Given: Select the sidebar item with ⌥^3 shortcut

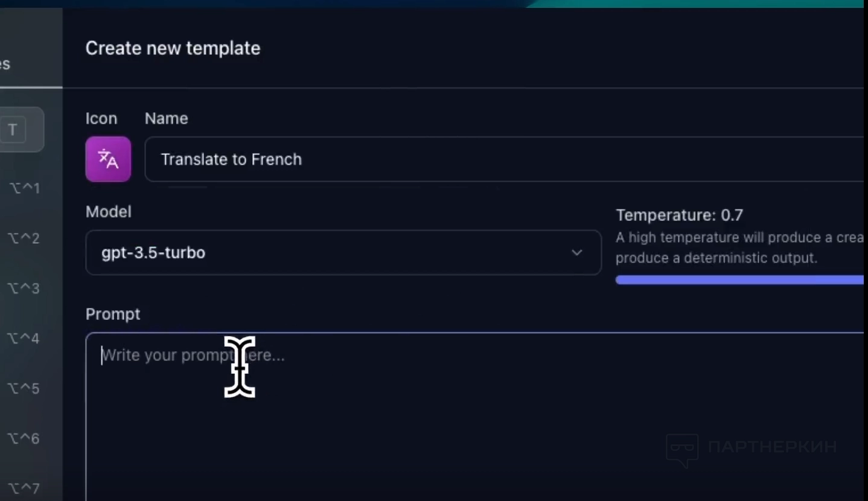Looking at the screenshot, I should [x=24, y=289].
